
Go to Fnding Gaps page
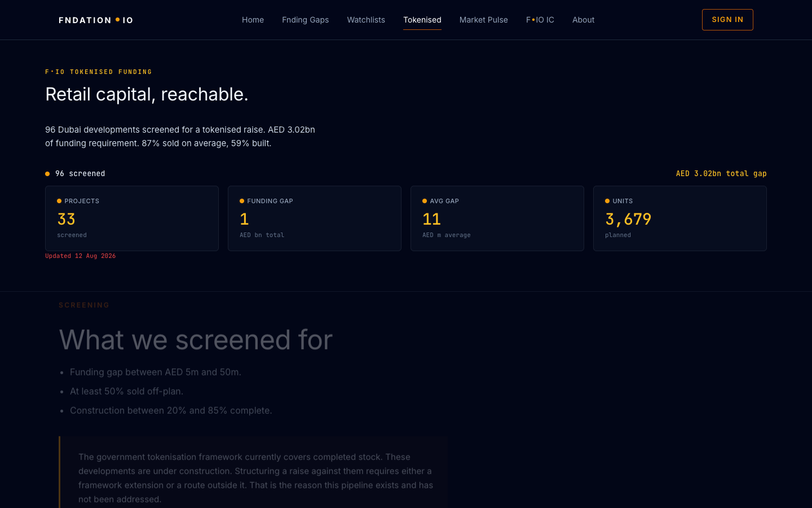(x=305, y=20)
